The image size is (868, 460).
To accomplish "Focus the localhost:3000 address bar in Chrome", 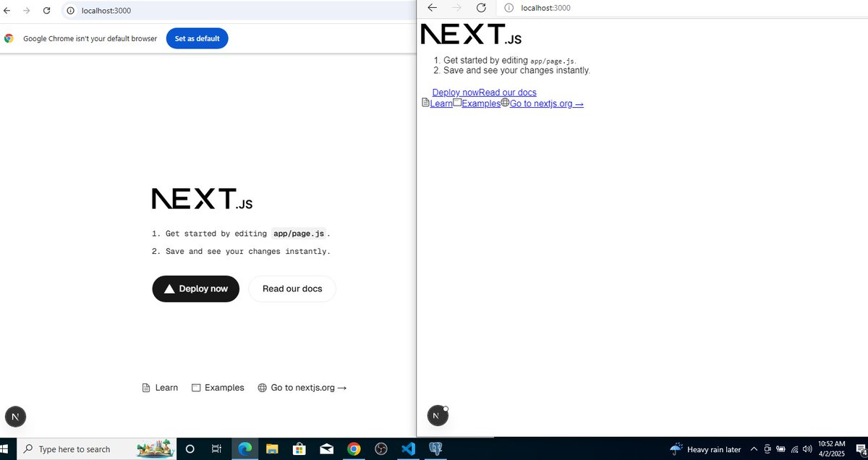I will coord(239,11).
